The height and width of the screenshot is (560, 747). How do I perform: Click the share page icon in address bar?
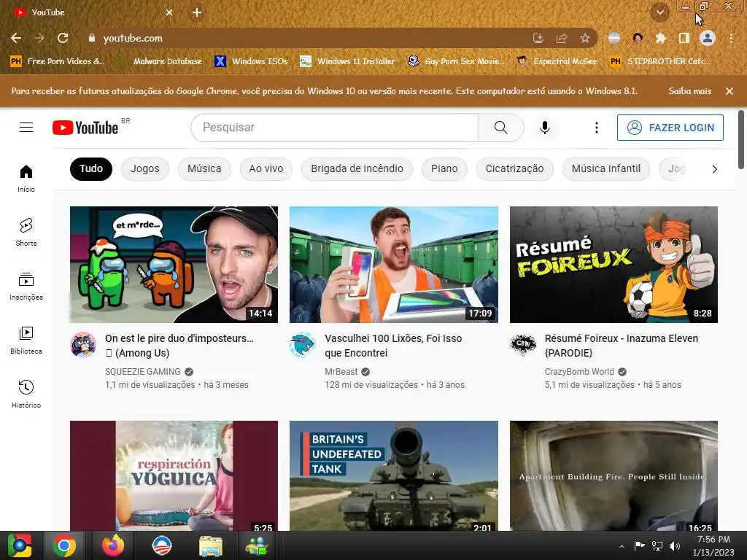[x=562, y=38]
